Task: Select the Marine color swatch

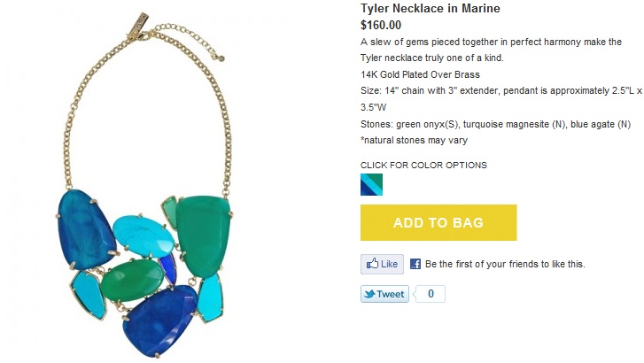Action: click(371, 184)
